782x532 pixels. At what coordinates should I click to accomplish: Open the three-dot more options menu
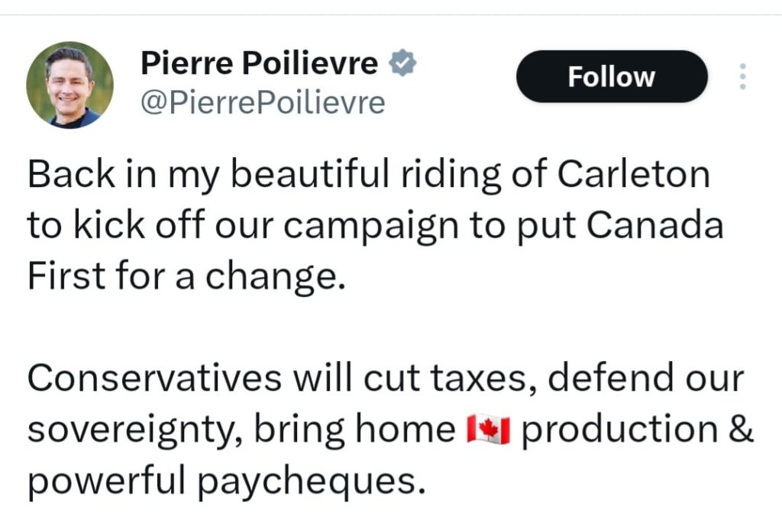click(742, 77)
